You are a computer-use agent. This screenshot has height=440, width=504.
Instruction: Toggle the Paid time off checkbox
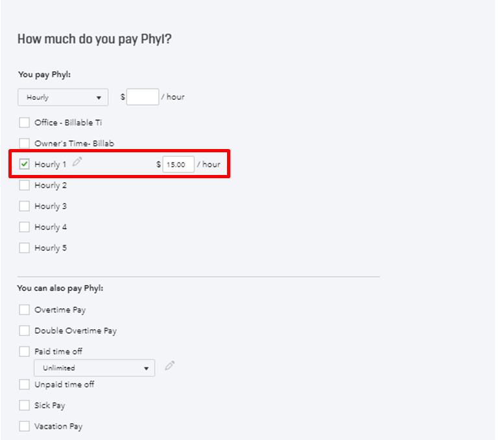click(x=25, y=351)
